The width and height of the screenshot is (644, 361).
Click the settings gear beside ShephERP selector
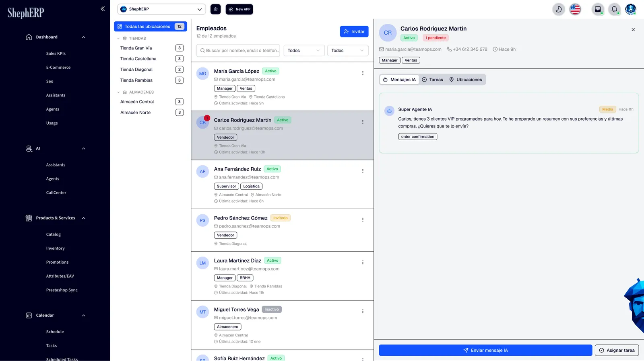(216, 9)
